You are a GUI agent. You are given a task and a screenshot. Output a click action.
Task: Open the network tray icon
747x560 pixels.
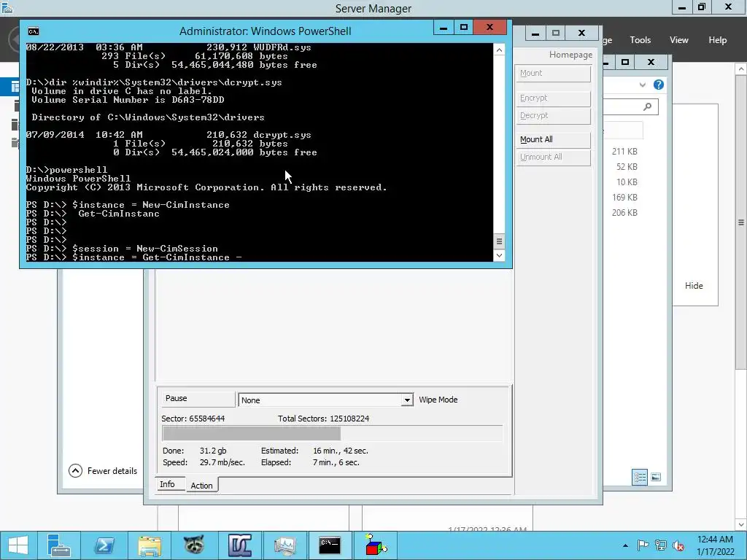(x=660, y=545)
